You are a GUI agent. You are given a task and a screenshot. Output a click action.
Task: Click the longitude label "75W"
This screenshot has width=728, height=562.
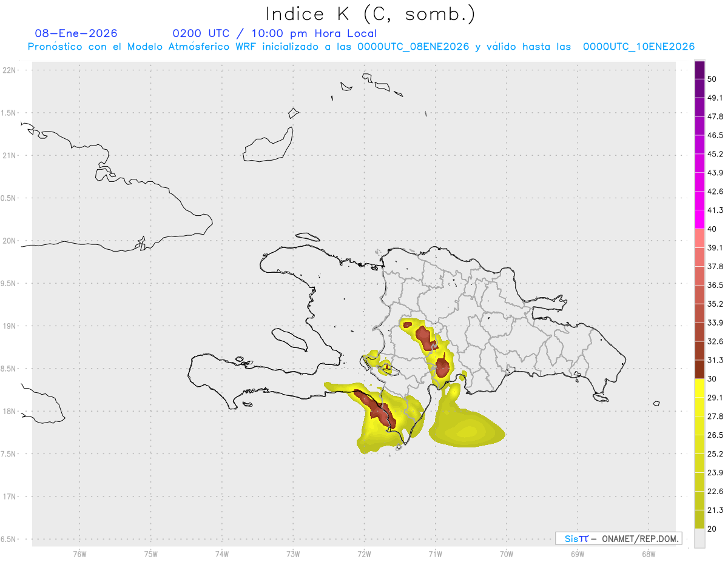pos(151,554)
